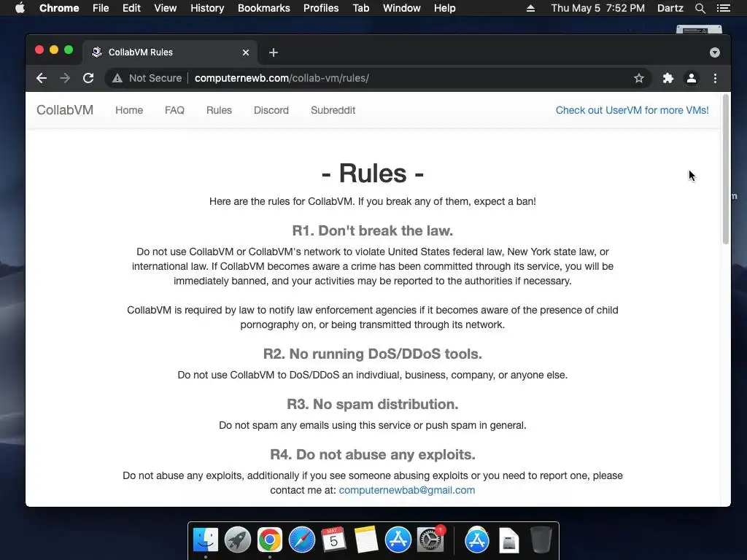
Task: Click the Not Secure warning icon
Action: point(117,78)
